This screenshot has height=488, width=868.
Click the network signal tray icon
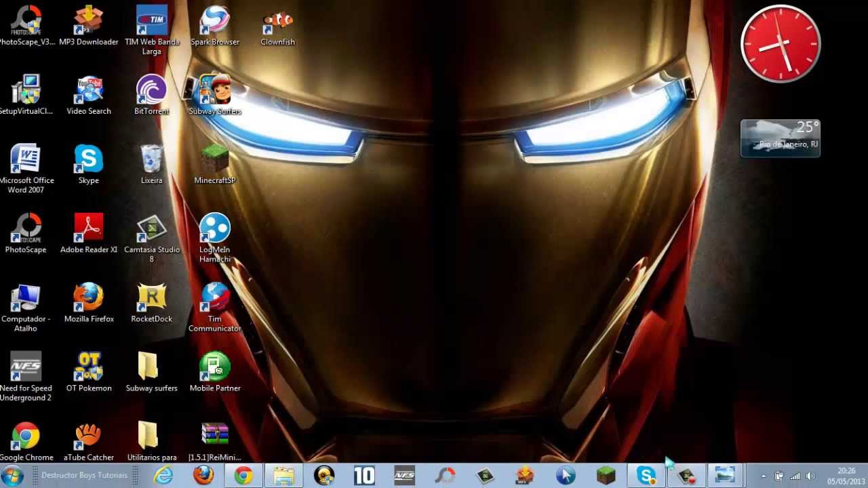click(795, 476)
